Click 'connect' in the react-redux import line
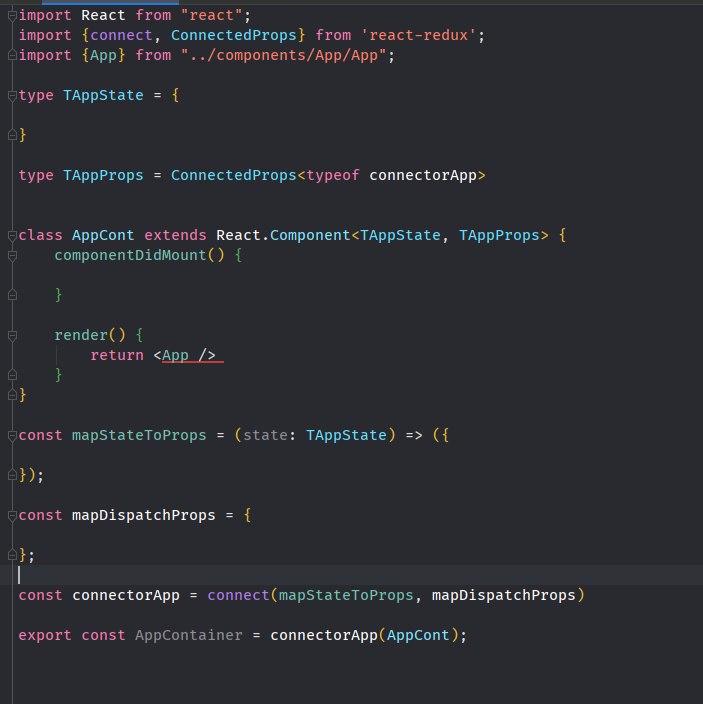This screenshot has width=703, height=704. click(x=121, y=35)
